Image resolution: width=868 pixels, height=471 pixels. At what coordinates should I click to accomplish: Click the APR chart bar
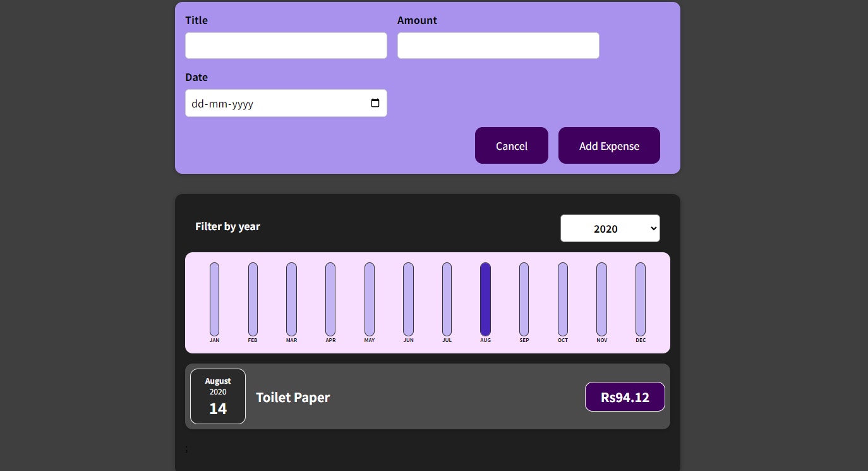click(x=330, y=299)
